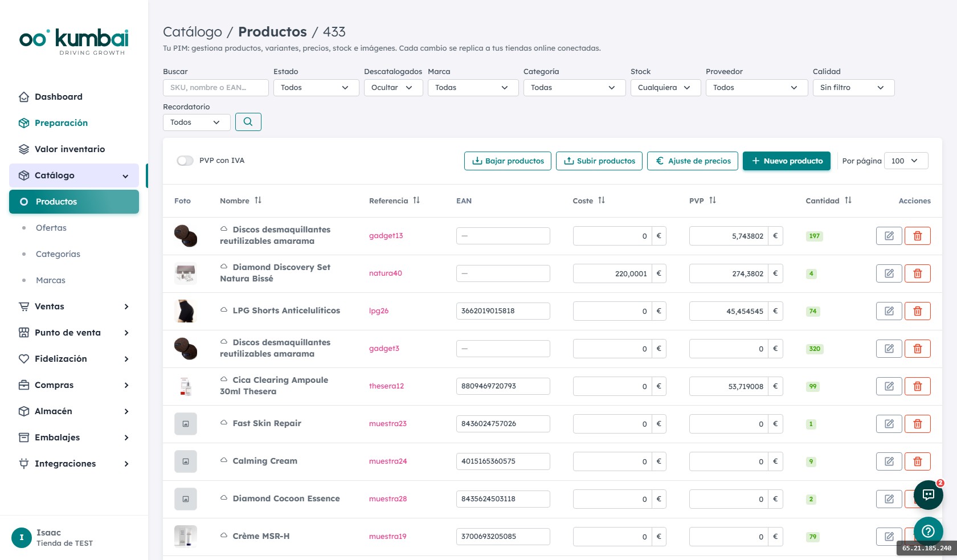Viewport: 957px width, 560px height.
Task: Collapse the Catálogo sidebar section
Action: [74, 175]
